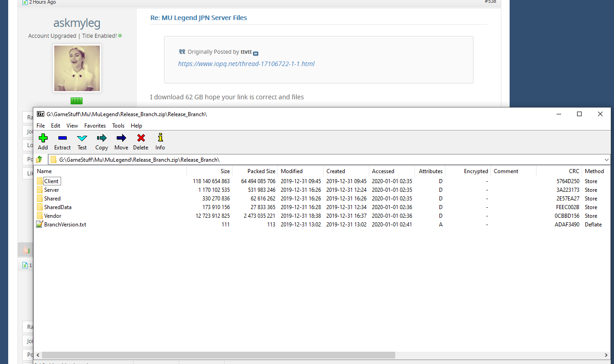Click askmyleg's avatar picture
Viewport: 614px width, 364px height.
[x=77, y=68]
